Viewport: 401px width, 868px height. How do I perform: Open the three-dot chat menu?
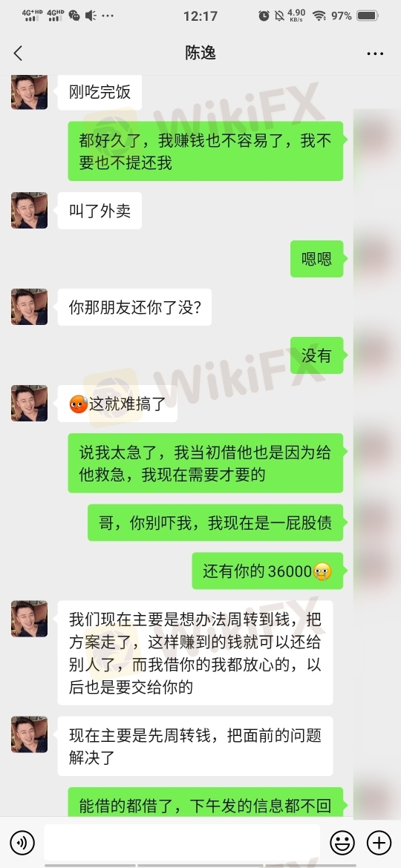(x=375, y=53)
